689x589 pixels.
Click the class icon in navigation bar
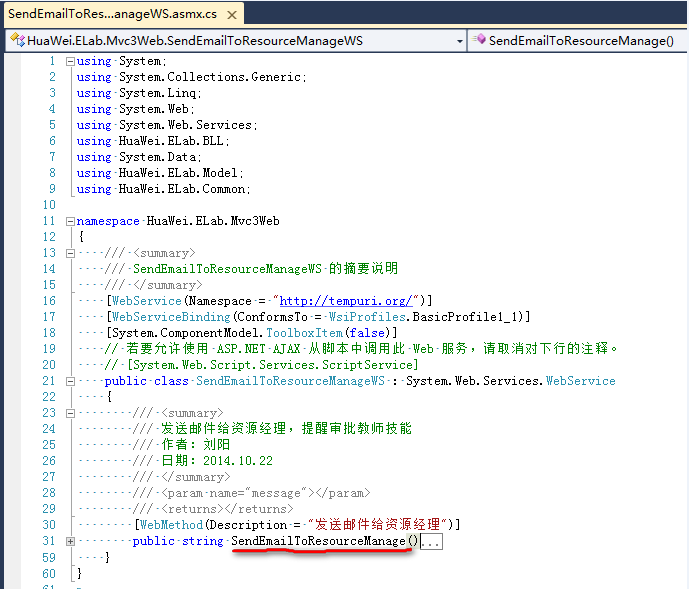[x=18, y=40]
